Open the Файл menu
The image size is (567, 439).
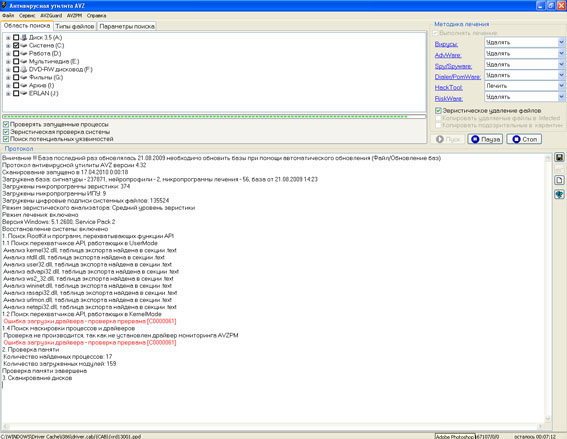(8, 16)
